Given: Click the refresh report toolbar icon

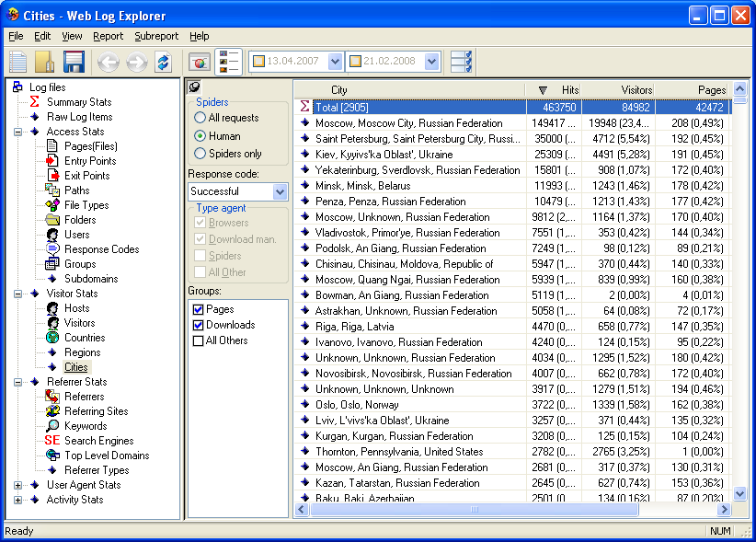Looking at the screenshot, I should click(x=164, y=63).
